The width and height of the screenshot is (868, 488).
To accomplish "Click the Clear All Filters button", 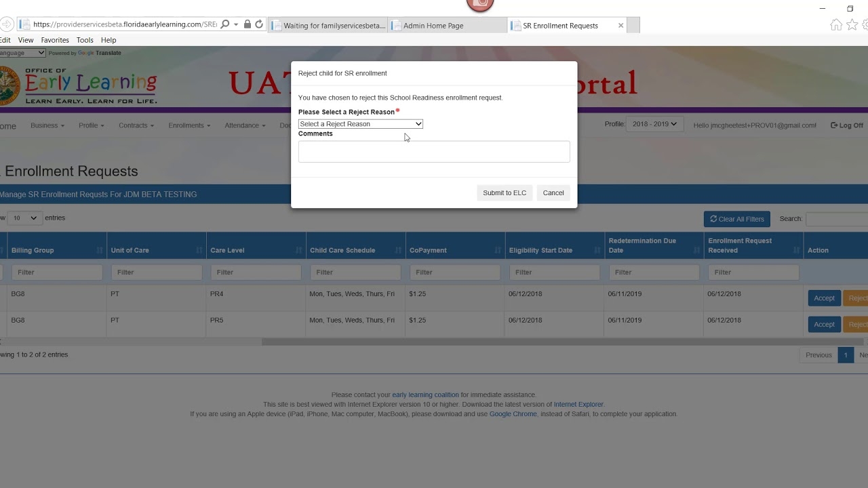I will click(x=736, y=219).
